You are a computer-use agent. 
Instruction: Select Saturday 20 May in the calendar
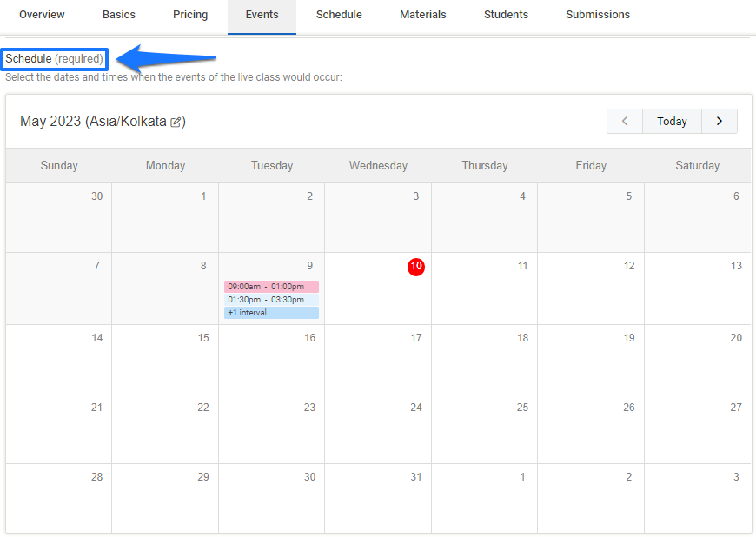[x=697, y=359]
